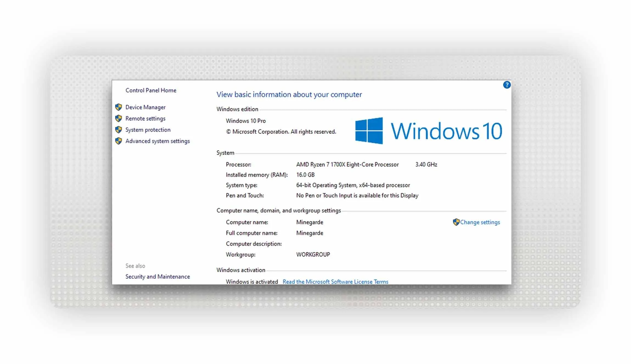This screenshot has width=631, height=364.
Task: Click the shield icon beside Device Manager
Action: coord(119,107)
